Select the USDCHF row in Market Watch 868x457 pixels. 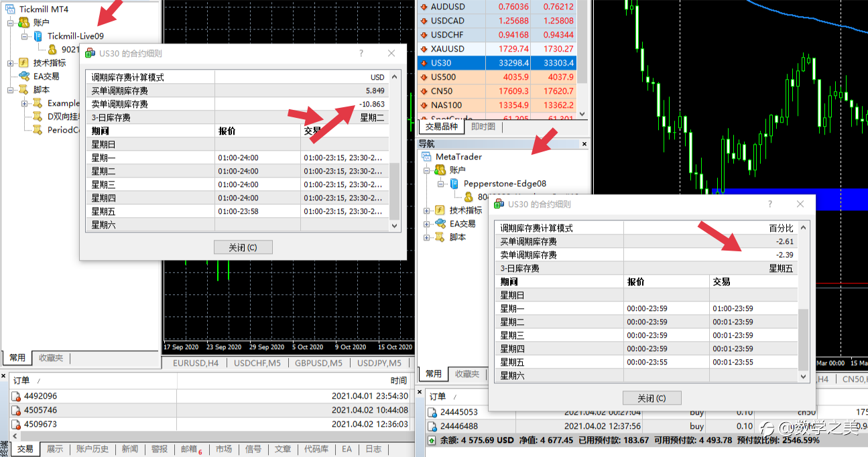coord(497,35)
